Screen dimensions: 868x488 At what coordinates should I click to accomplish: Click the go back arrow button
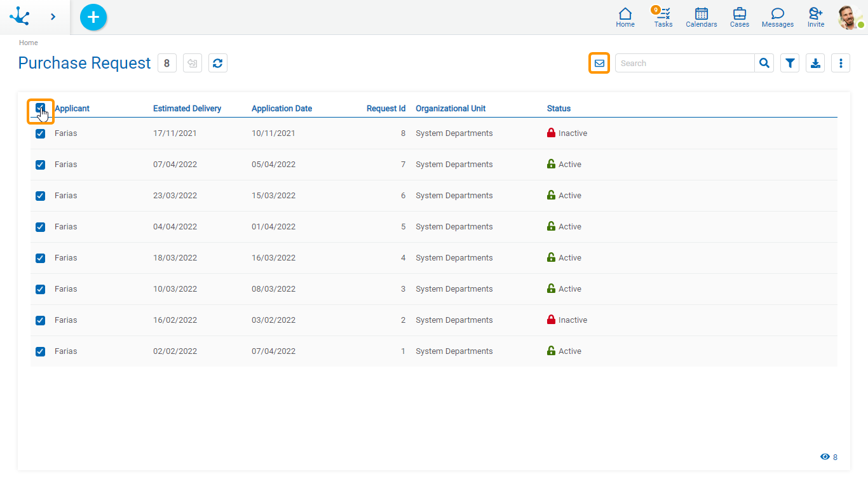point(193,63)
